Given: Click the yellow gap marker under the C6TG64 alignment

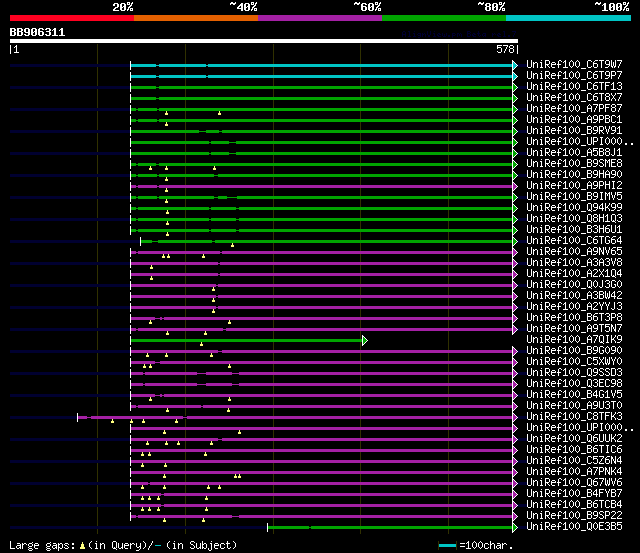Looking at the screenshot, I should point(232,245).
